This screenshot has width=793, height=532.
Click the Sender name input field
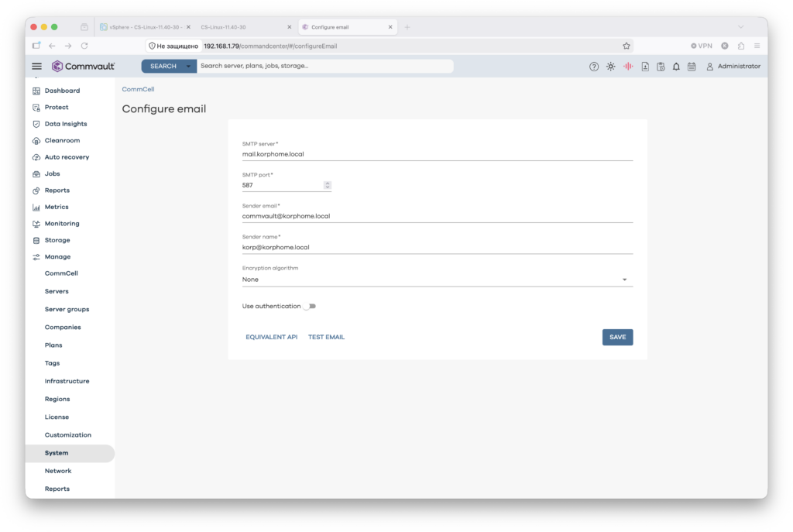pyautogui.click(x=438, y=248)
